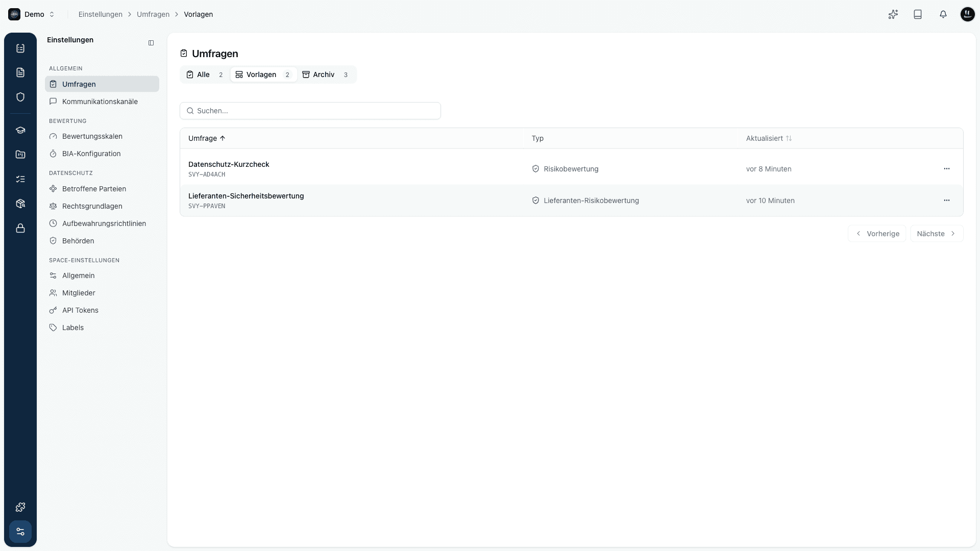The width and height of the screenshot is (980, 551).
Task: Open row actions for Datenschutz-Kurzcheck
Action: click(947, 169)
